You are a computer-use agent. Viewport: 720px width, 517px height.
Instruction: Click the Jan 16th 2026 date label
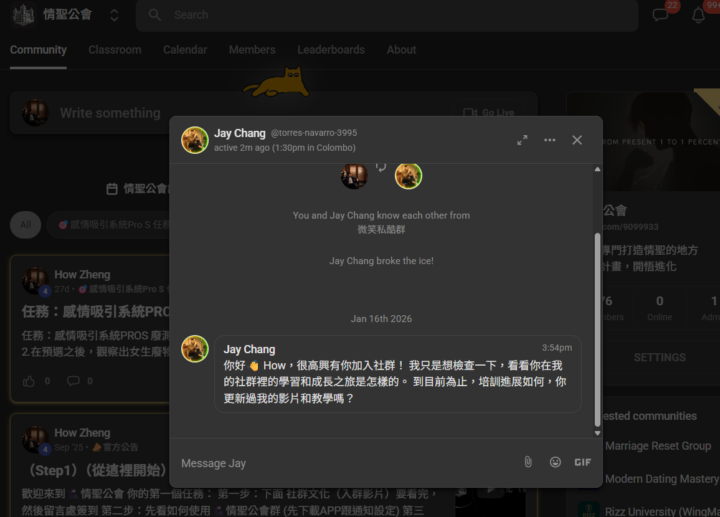(x=381, y=319)
